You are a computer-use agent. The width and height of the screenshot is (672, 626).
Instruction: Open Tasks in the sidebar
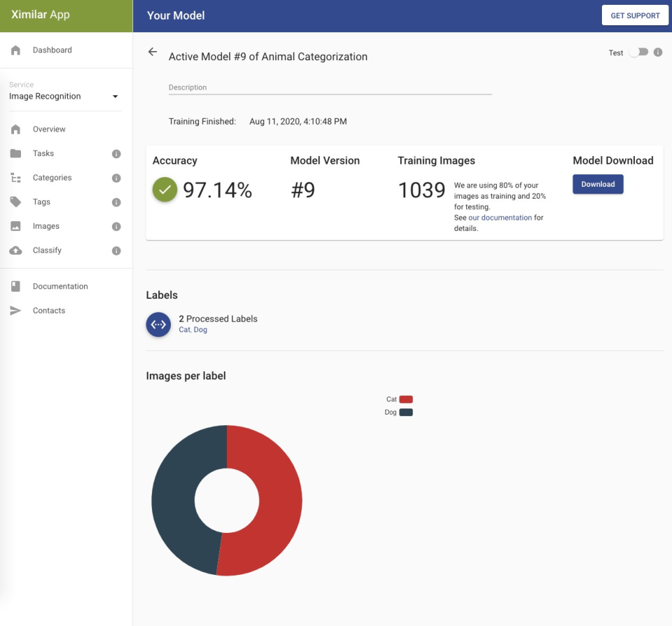click(66, 153)
